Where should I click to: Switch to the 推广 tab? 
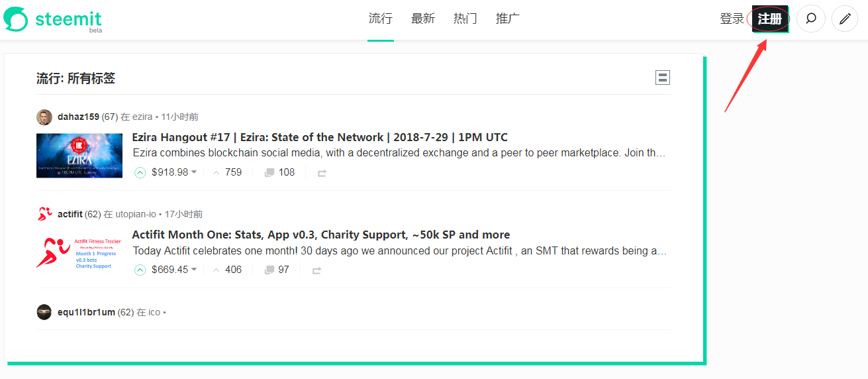tap(508, 19)
